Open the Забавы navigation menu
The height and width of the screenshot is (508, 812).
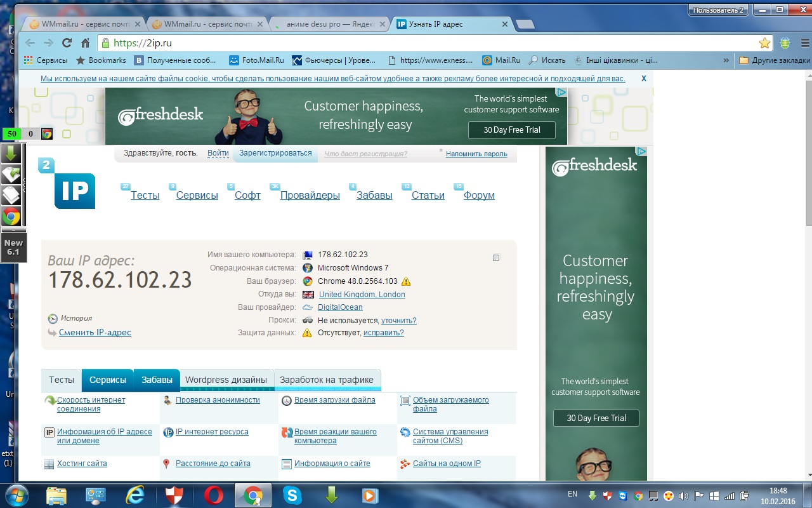click(x=374, y=195)
